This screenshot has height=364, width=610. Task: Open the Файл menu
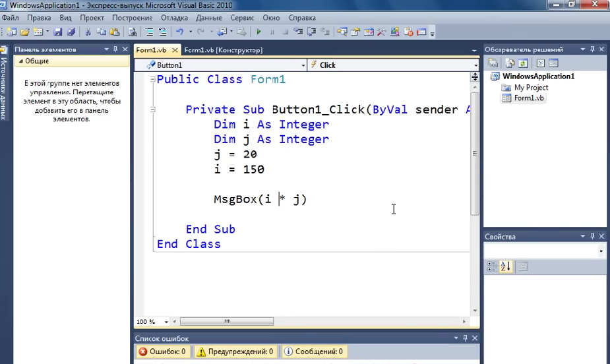[x=10, y=18]
